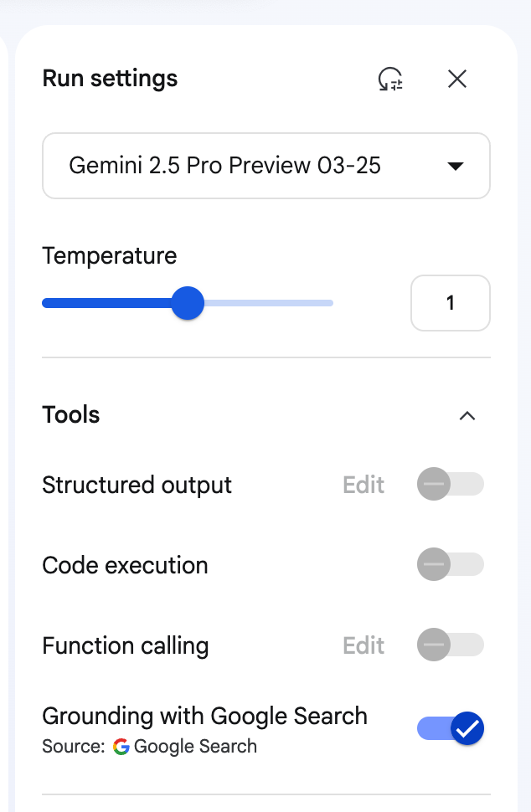The width and height of the screenshot is (531, 812).
Task: Click the reset default settings icon
Action: tap(390, 80)
